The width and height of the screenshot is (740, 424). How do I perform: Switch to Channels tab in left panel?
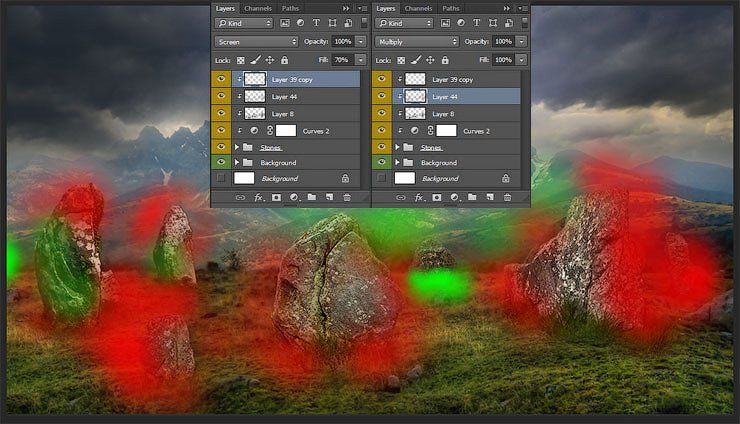258,8
